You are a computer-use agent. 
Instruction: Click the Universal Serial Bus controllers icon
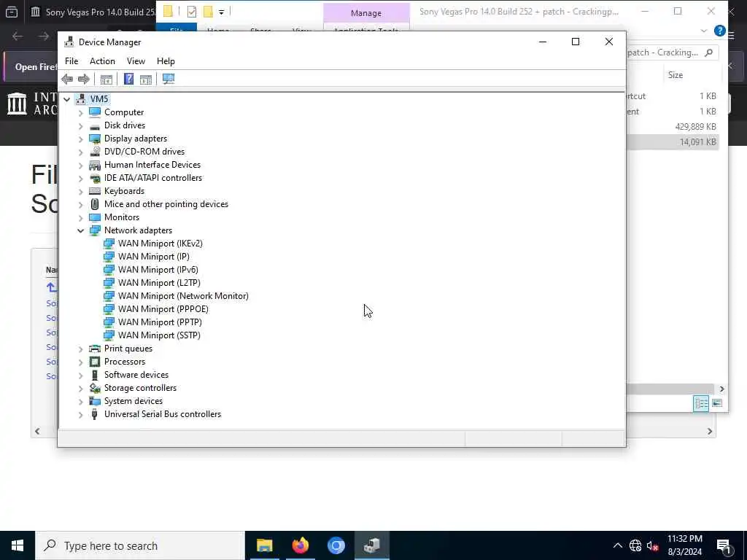(95, 414)
